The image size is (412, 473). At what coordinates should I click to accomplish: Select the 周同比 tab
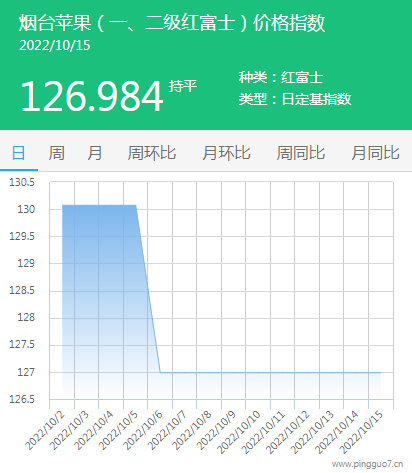tap(301, 153)
